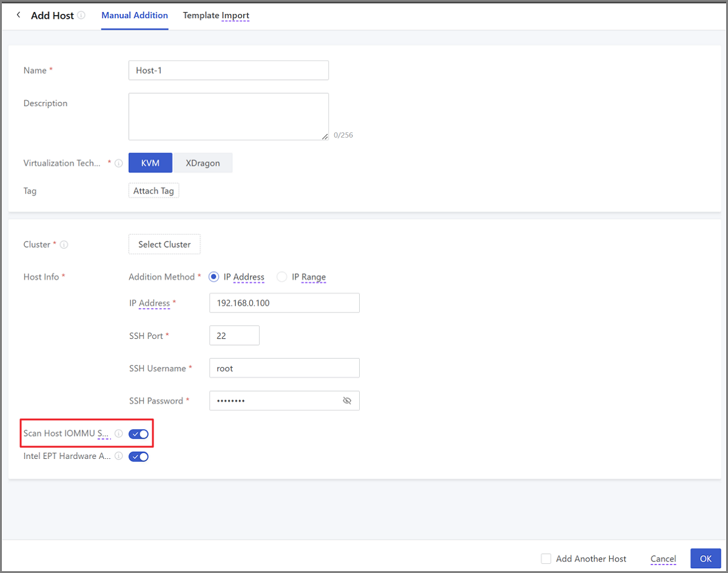Turn off Intel EPT Hardware toggle
The width and height of the screenshot is (728, 573).
138,456
